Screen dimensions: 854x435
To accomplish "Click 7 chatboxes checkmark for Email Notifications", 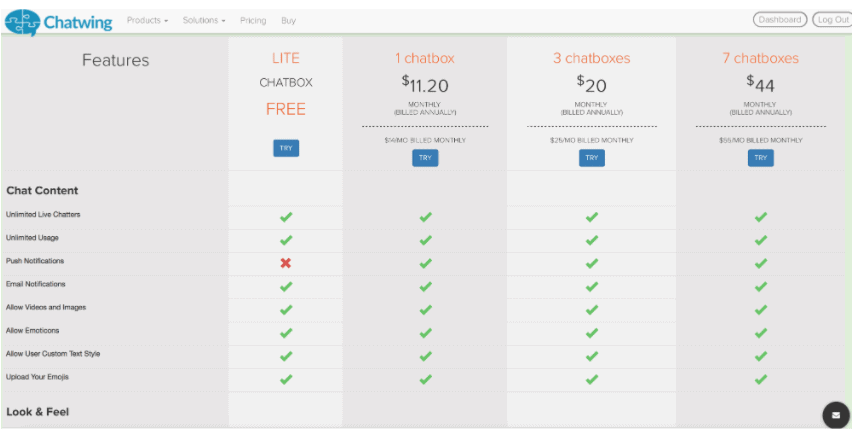I will [761, 286].
